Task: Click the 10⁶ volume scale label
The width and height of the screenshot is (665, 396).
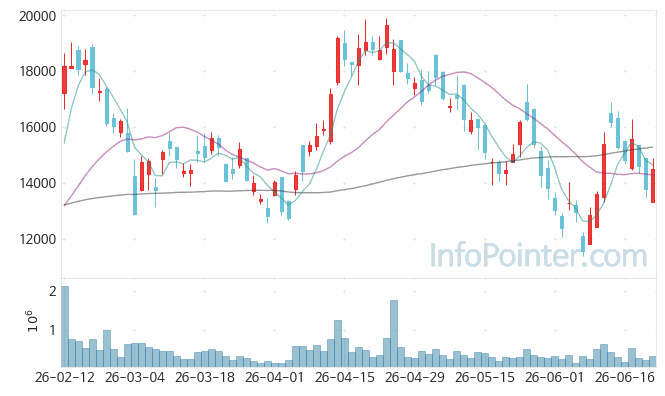Action: tap(32, 321)
